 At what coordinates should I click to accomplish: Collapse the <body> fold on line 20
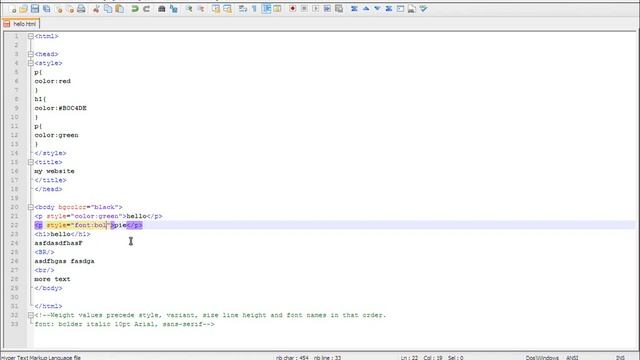click(x=31, y=207)
